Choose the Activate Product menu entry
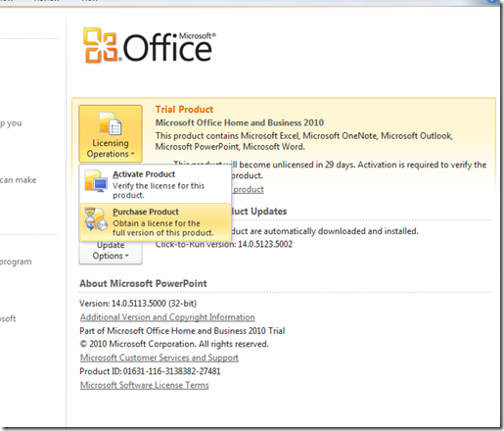 pos(156,184)
